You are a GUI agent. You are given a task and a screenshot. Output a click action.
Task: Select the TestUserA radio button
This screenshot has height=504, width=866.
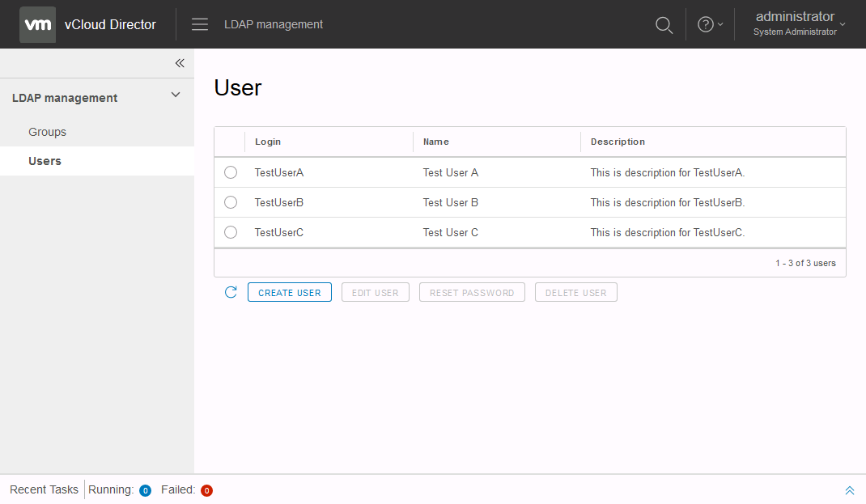(231, 172)
